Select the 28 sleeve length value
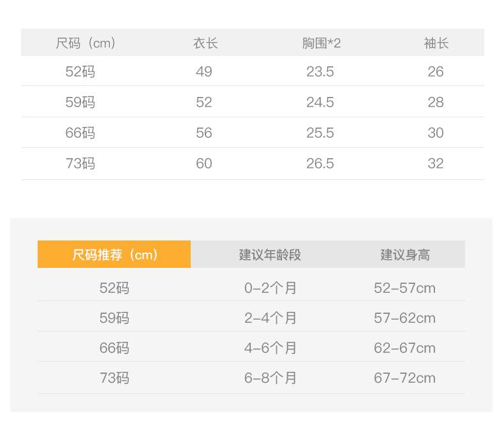 (436, 102)
